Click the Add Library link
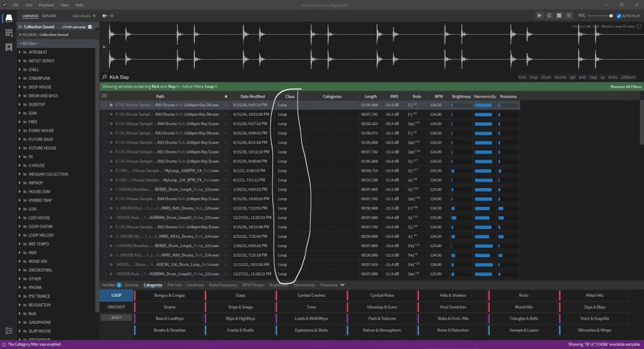This screenshot has height=349, width=644. 81,16
